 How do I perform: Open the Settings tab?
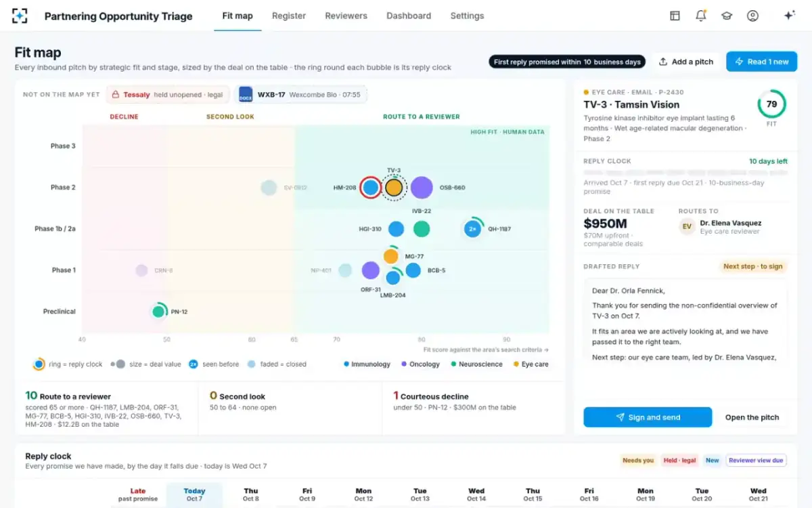[x=467, y=16]
